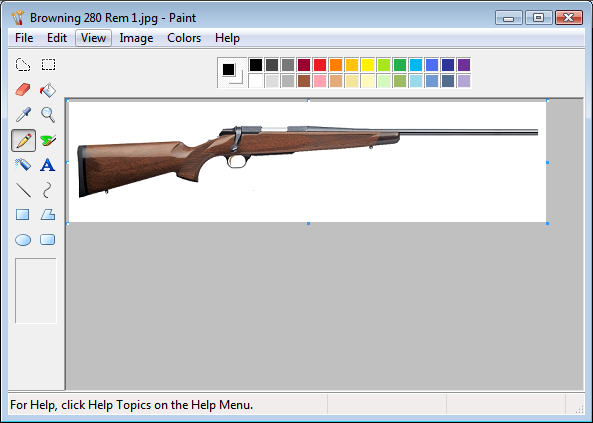Select the dark red swatch
This screenshot has width=593, height=423.
pos(304,65)
